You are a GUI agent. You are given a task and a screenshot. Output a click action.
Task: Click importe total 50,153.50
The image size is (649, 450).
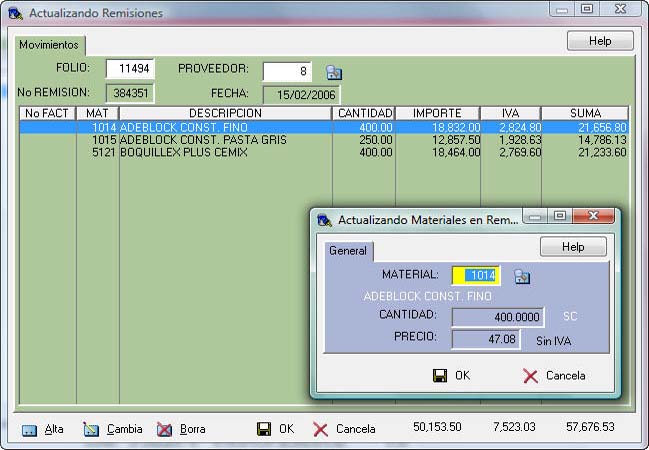[x=437, y=427]
